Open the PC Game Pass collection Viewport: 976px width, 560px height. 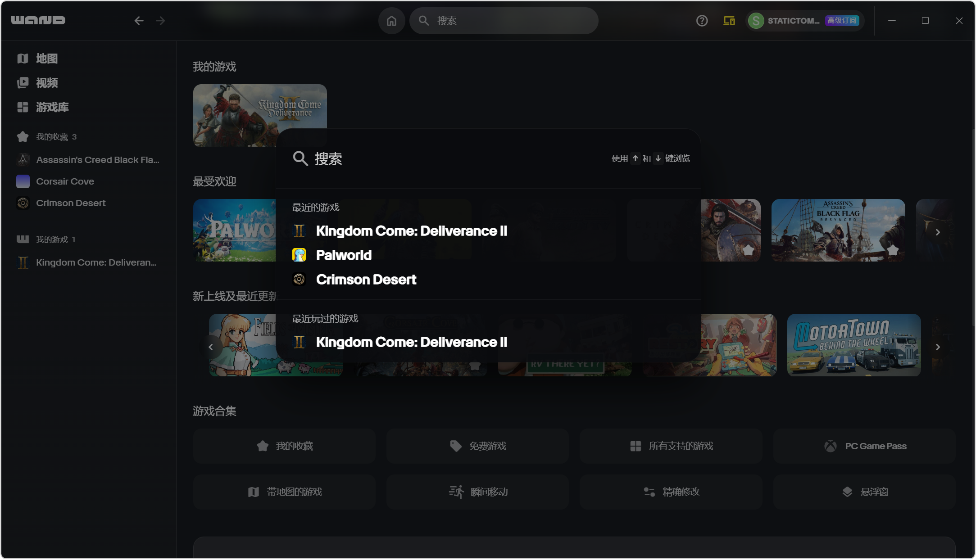864,446
